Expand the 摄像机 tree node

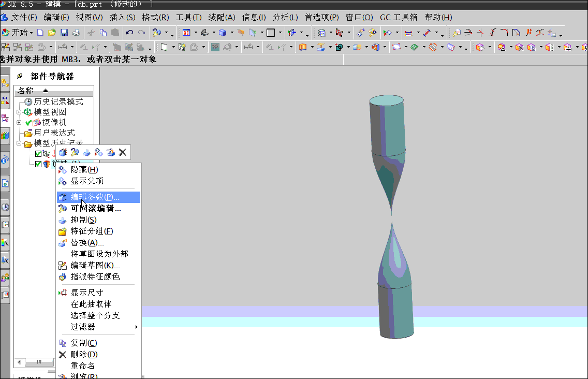tap(19, 122)
